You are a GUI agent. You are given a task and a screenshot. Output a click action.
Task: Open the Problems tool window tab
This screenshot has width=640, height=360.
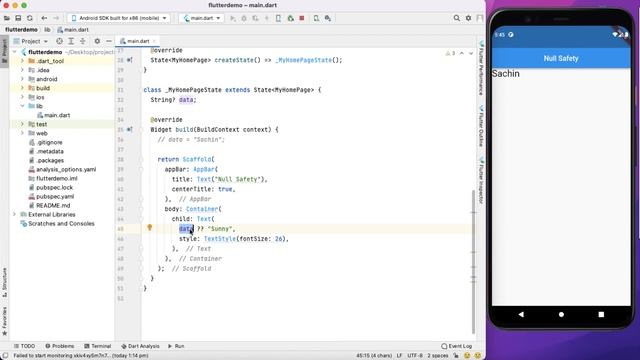60,346
